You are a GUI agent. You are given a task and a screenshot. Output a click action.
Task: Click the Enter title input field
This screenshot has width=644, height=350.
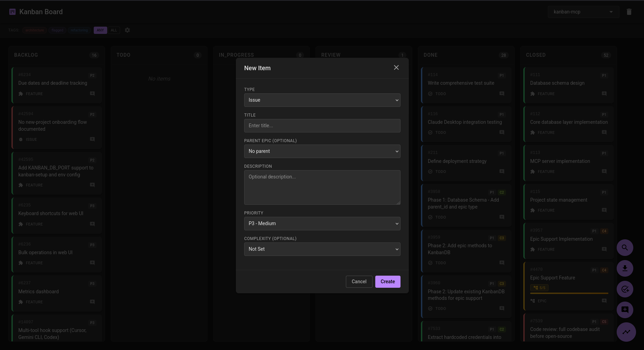pyautogui.click(x=322, y=126)
